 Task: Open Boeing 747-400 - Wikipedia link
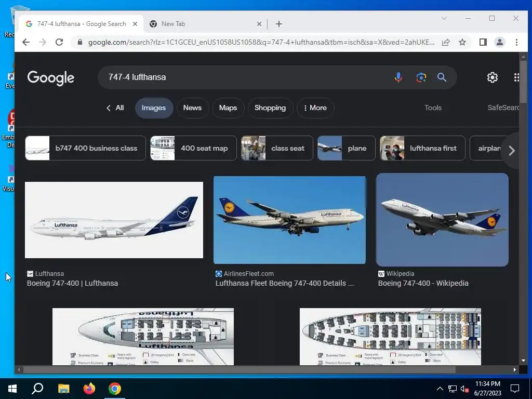[x=423, y=283]
